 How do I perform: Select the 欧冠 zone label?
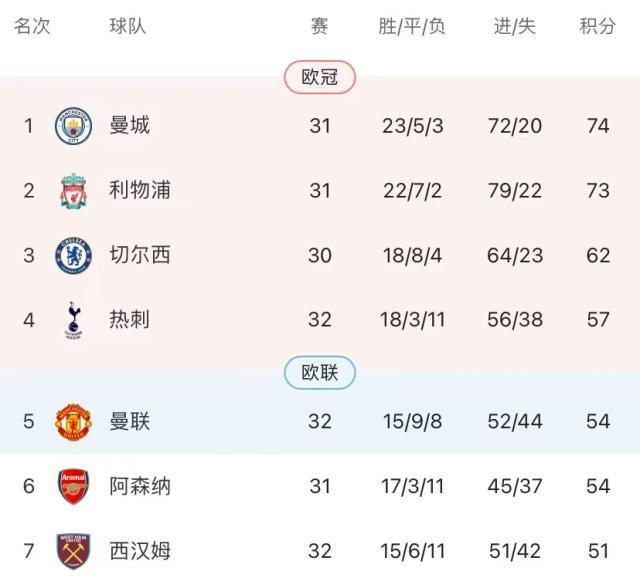coord(320,77)
